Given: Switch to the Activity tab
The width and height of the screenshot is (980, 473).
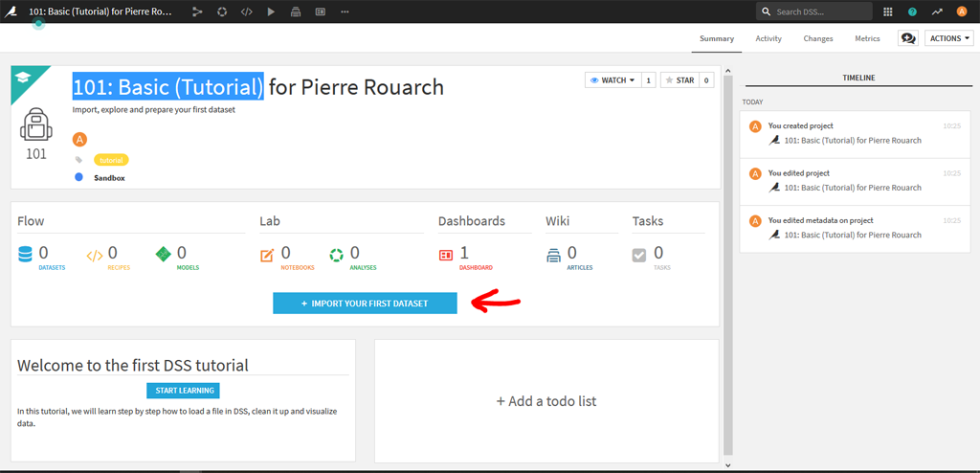Looking at the screenshot, I should tap(768, 39).
